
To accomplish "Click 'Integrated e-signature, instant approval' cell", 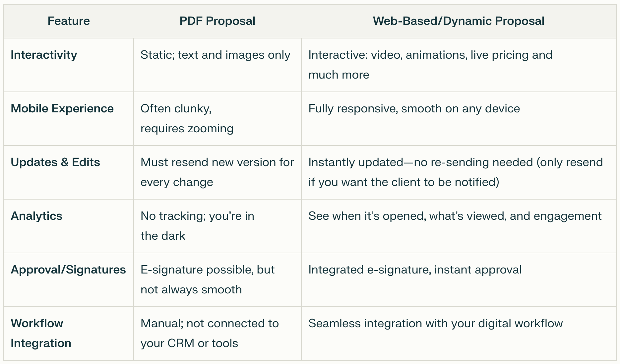I will coord(415,270).
